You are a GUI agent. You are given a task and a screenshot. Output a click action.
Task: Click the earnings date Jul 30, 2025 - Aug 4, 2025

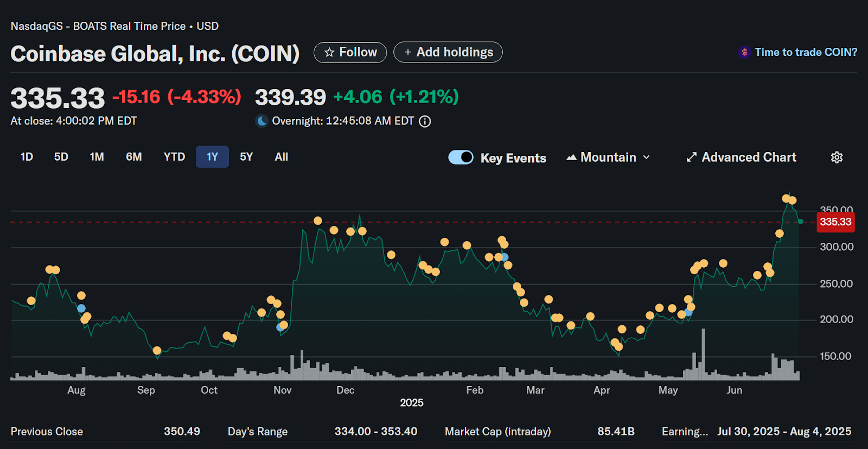click(784, 432)
